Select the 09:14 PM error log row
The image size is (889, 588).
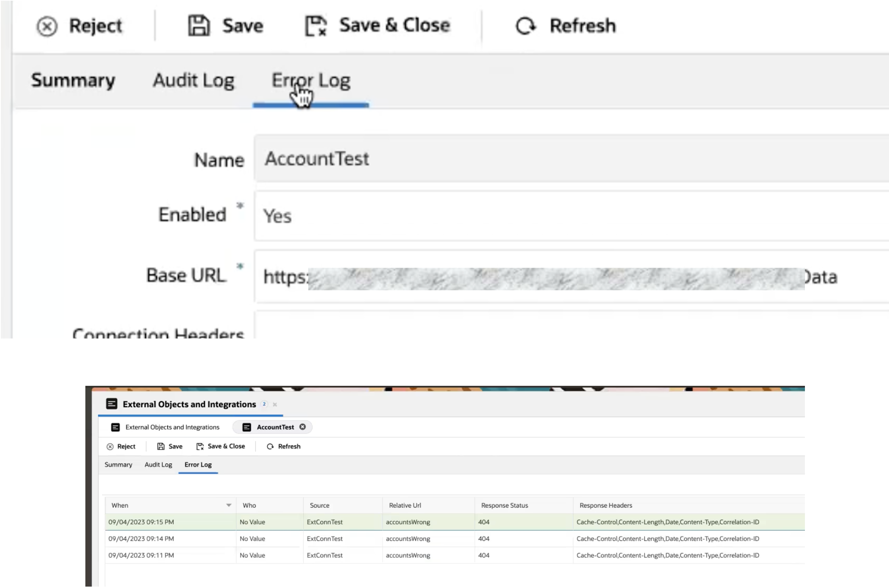[x=141, y=539]
